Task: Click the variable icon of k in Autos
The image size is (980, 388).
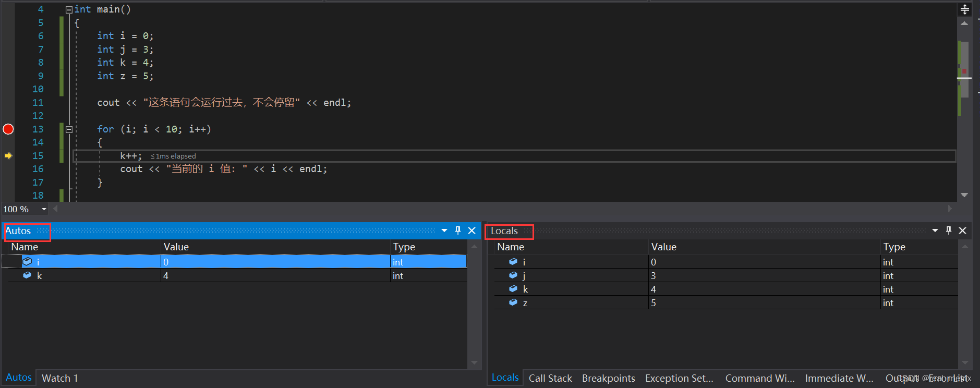Action: coord(27,275)
